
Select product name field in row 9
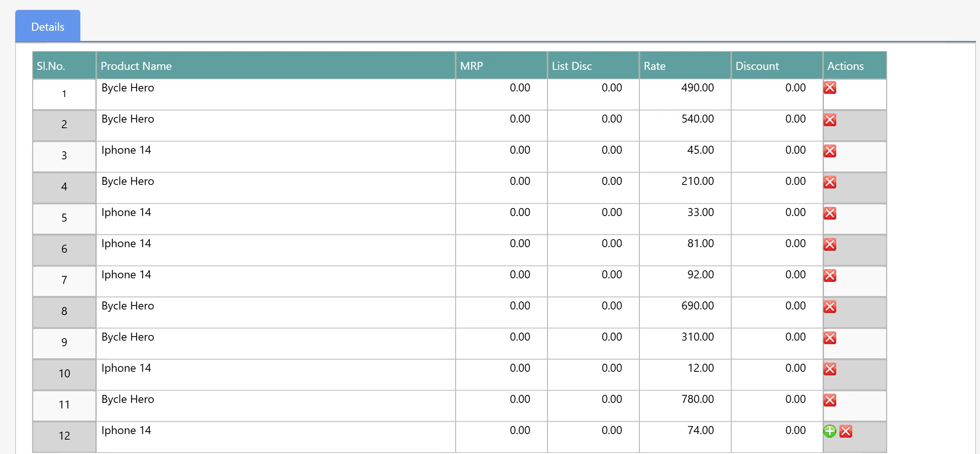pyautogui.click(x=276, y=344)
